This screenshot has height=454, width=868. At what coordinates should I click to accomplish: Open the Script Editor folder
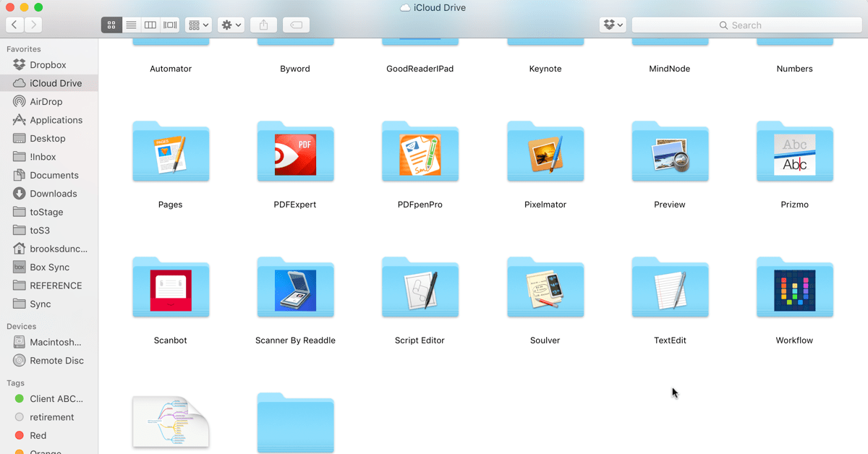pos(420,288)
